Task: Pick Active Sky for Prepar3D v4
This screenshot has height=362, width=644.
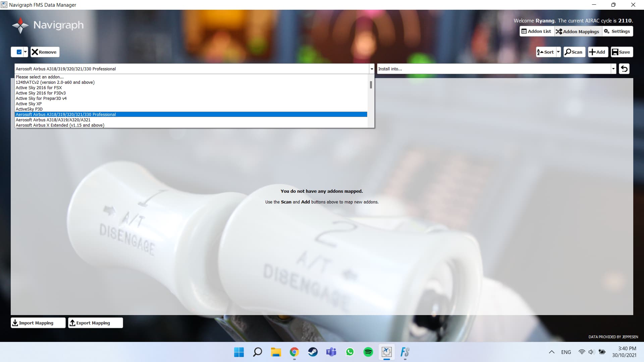Action: point(191,98)
